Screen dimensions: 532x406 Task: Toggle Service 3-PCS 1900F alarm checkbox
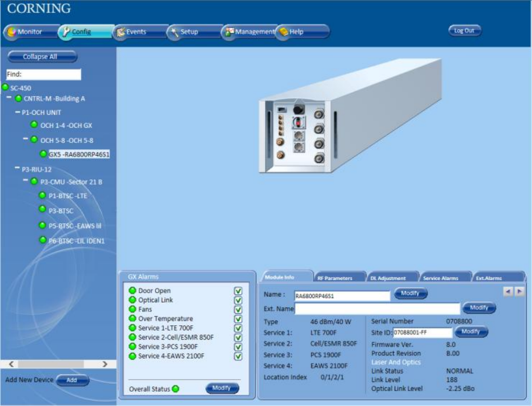point(238,347)
